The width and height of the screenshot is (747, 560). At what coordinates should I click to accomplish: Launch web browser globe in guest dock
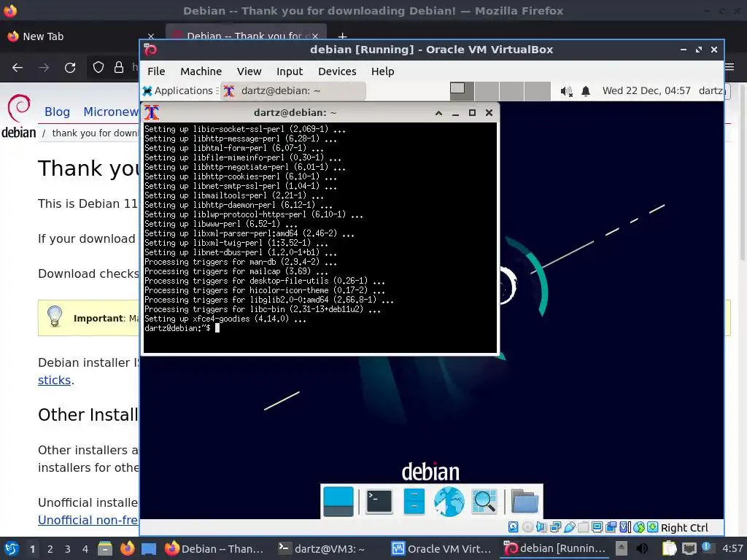coord(449,502)
